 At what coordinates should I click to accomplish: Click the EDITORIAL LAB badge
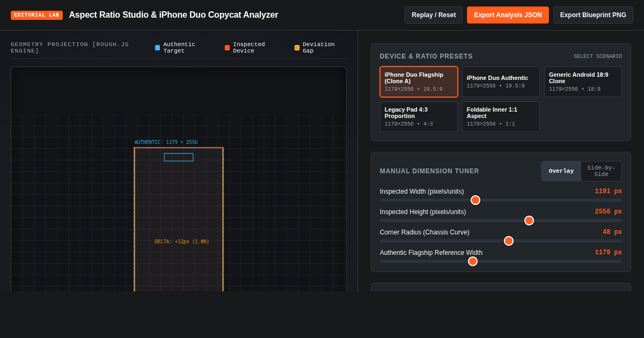pyautogui.click(x=36, y=15)
